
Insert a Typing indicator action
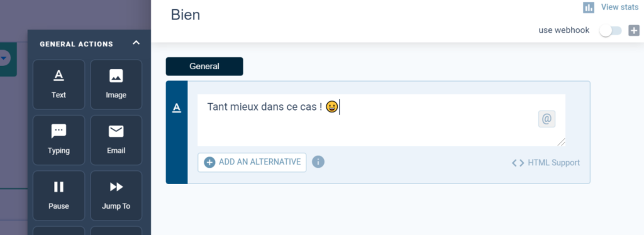58,140
